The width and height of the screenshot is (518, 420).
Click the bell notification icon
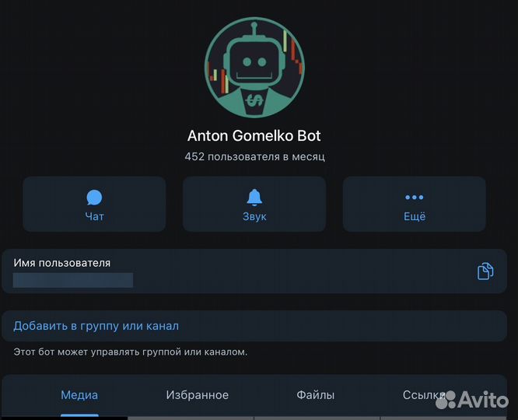[x=254, y=197]
